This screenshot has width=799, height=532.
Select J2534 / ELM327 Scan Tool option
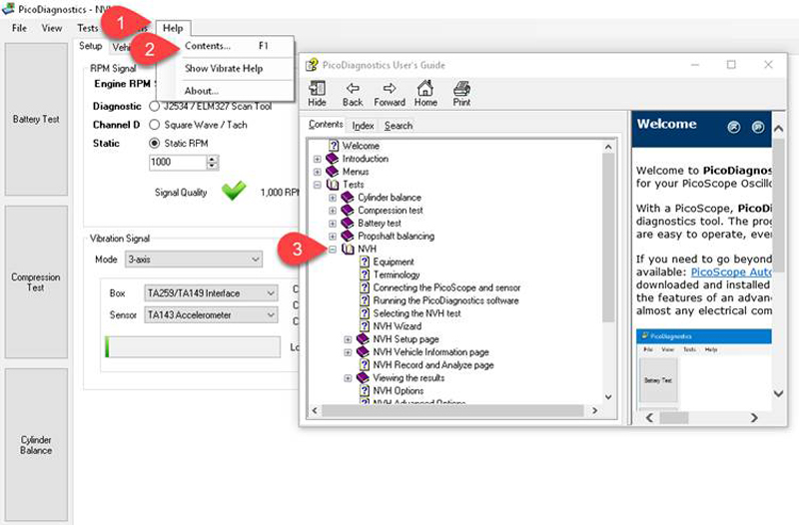coord(155,106)
